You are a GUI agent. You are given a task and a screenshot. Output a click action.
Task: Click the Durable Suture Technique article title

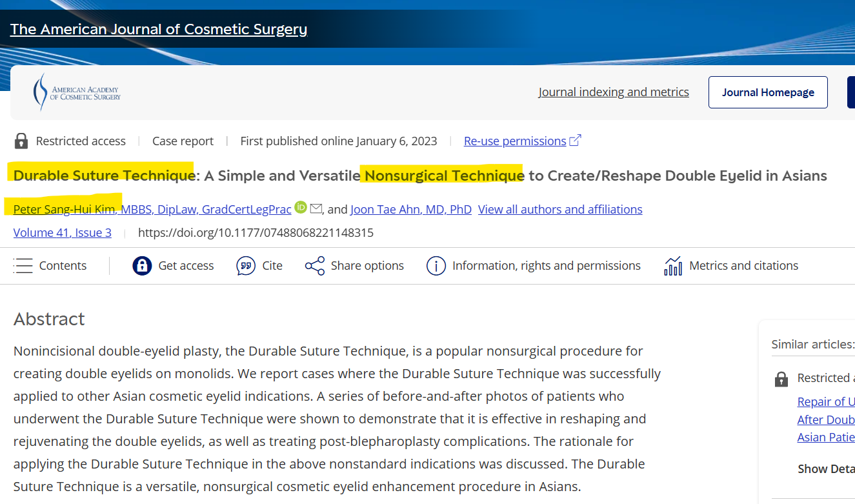click(x=420, y=176)
